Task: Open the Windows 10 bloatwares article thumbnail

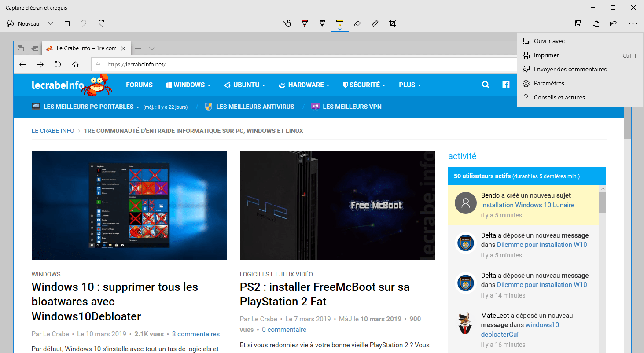Action: pos(129,205)
